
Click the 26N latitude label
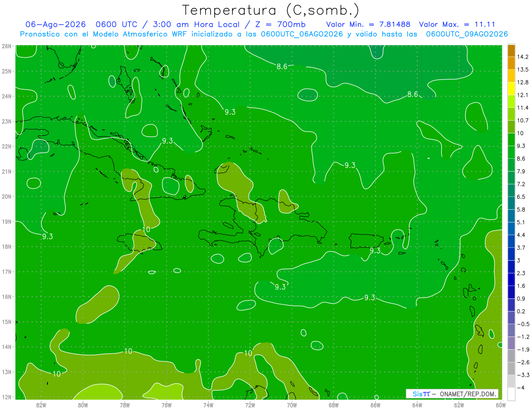(x=6, y=46)
